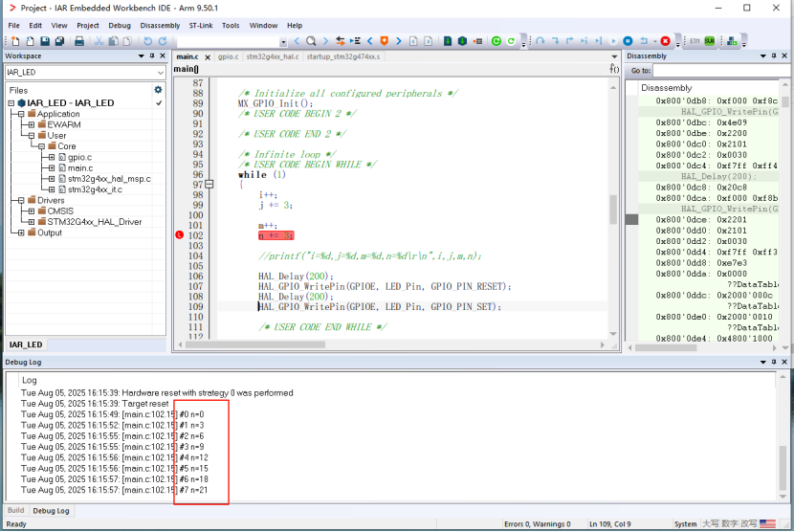Collapse the IAR_LED project root node
The height and width of the screenshot is (532, 794).
point(11,102)
